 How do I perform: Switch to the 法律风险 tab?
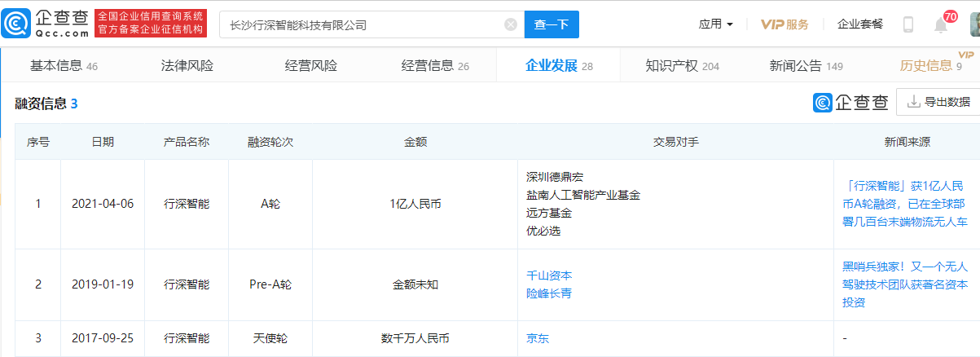click(x=187, y=66)
